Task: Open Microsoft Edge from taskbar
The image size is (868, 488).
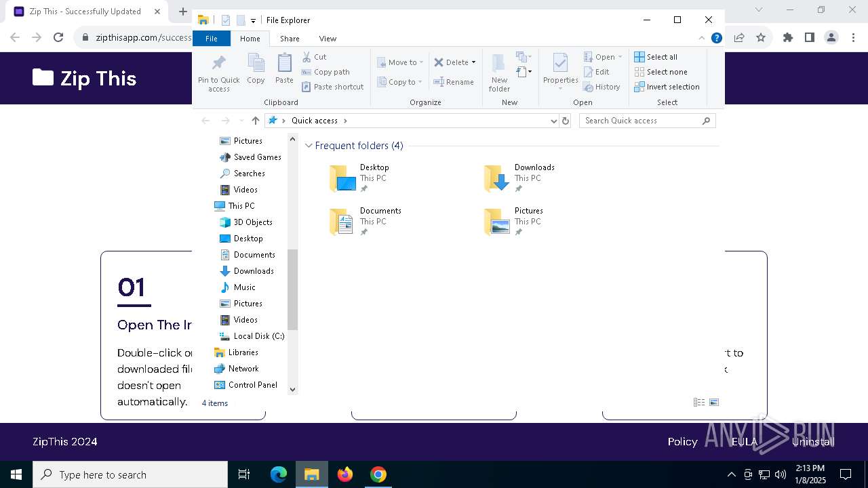Action: point(279,474)
